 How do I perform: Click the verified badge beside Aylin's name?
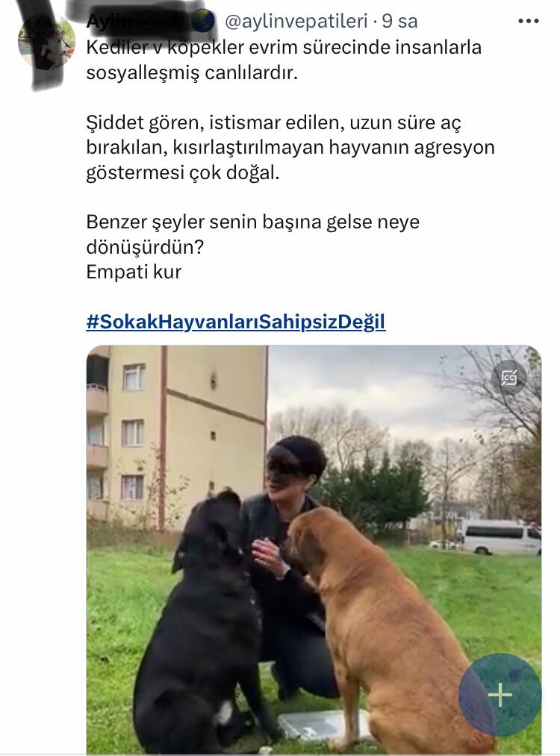click(x=147, y=21)
